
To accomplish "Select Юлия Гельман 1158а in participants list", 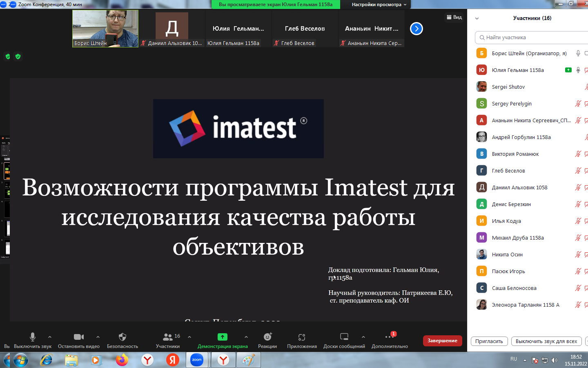I will (518, 70).
